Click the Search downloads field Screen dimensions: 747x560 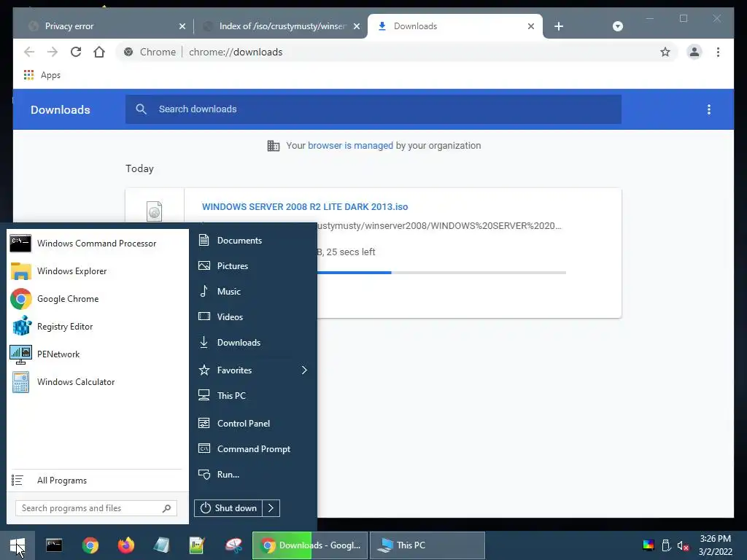(x=373, y=109)
